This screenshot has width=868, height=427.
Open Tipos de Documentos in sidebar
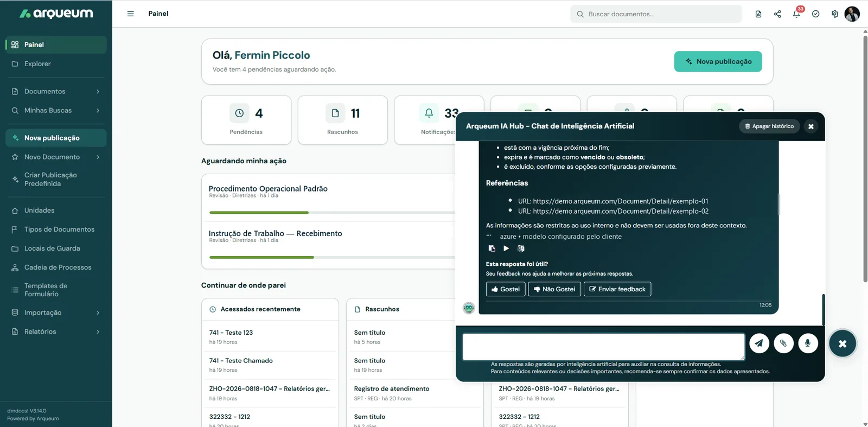click(x=56, y=229)
